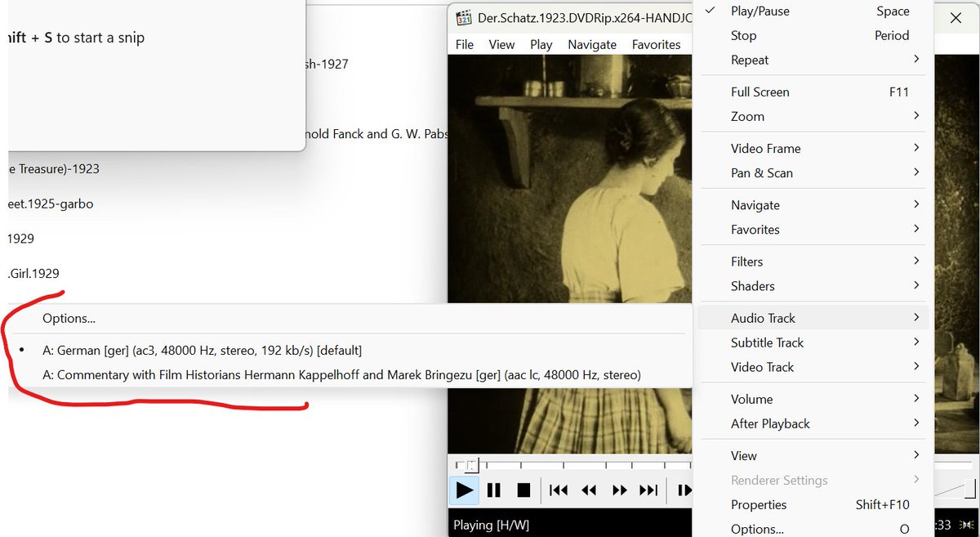
Task: Open the View menu in the player menu bar
Action: coord(501,44)
